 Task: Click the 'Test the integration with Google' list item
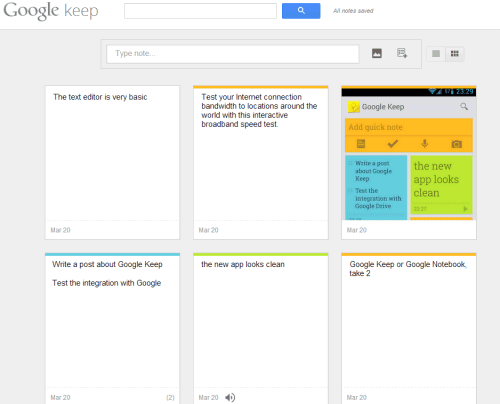point(107,283)
